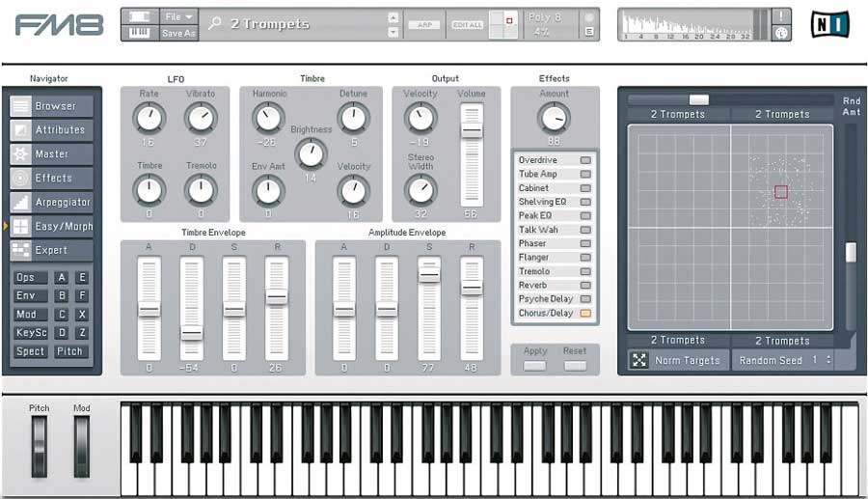The height and width of the screenshot is (499, 868).
Task: Click the Native Instruments NI logo
Action: point(830,25)
